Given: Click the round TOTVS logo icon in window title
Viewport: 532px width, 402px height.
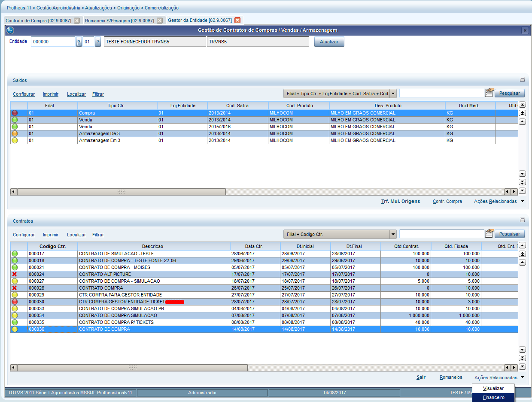Looking at the screenshot, I should tap(11, 30).
